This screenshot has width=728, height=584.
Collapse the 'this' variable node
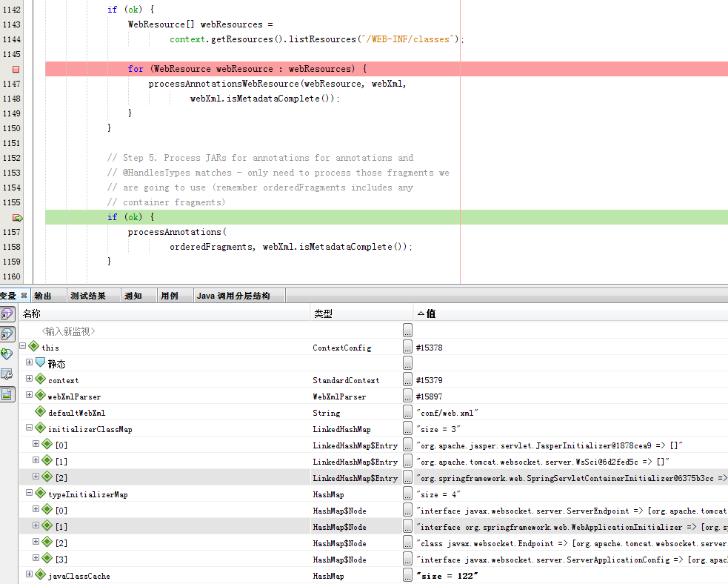tap(22, 346)
